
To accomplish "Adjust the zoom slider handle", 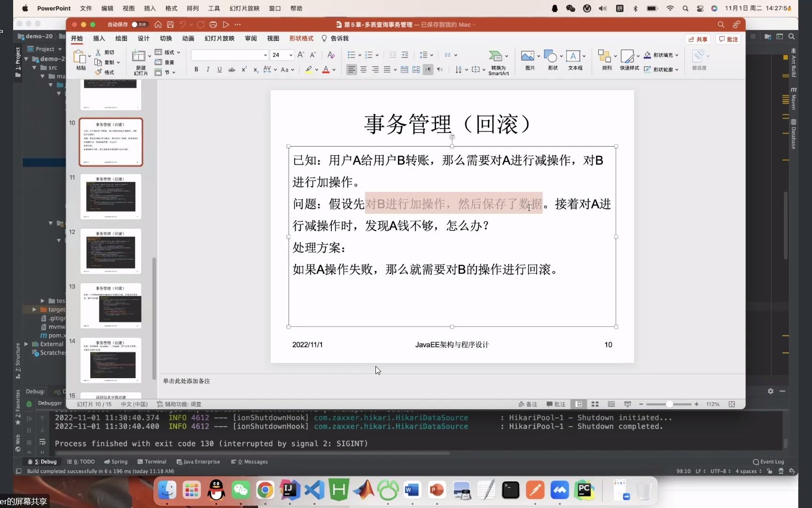I will point(669,404).
